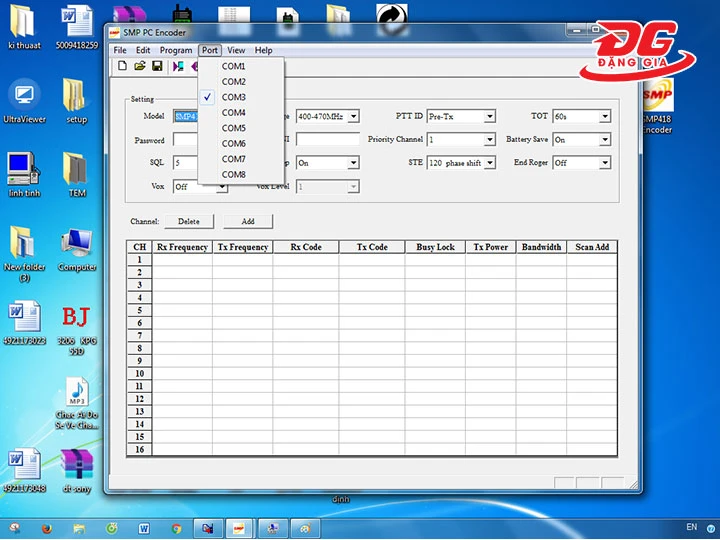The width and height of the screenshot is (720, 540).
Task: Click the Chrome icon in the taskbar
Action: [176, 527]
